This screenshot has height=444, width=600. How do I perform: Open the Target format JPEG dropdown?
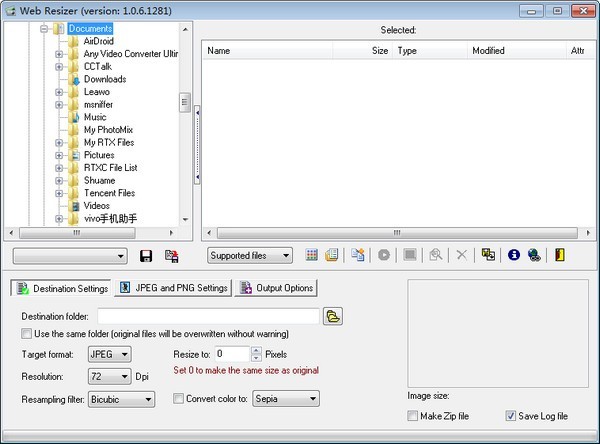coord(110,354)
